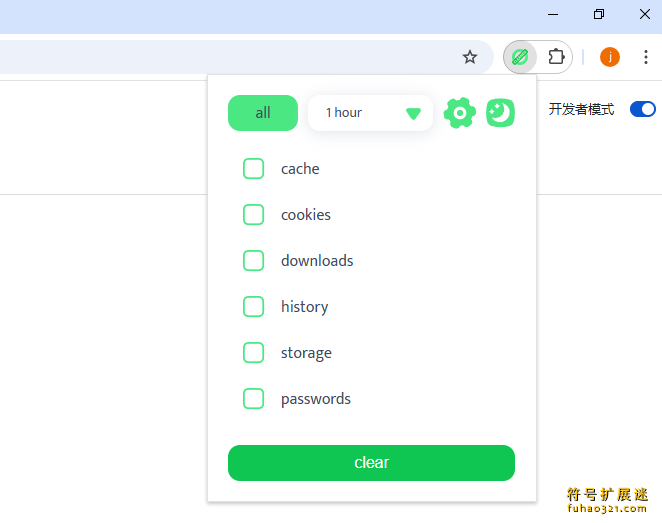Click the green dropdown arrow
The width and height of the screenshot is (662, 523).
pyautogui.click(x=413, y=114)
